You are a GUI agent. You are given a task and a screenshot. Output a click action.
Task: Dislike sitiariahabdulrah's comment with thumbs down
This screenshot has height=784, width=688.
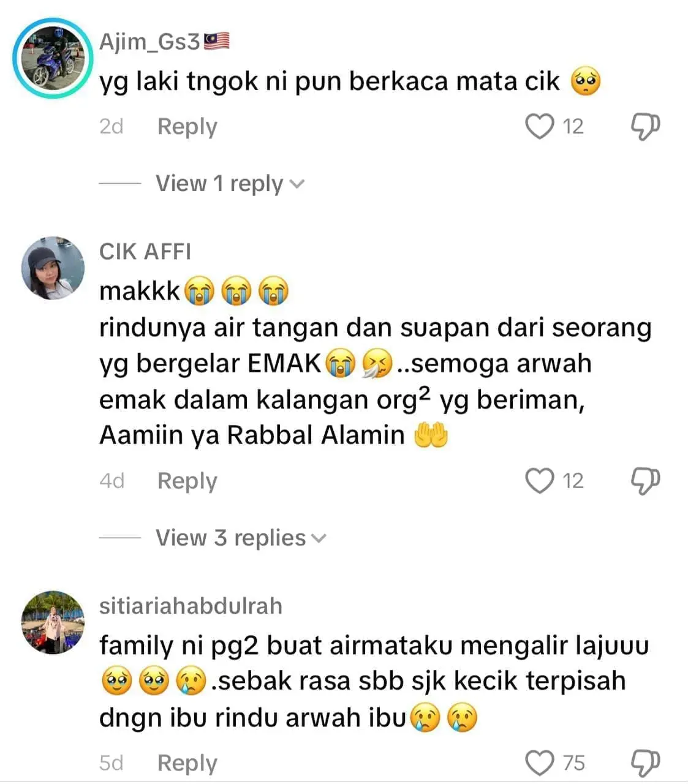tap(646, 763)
